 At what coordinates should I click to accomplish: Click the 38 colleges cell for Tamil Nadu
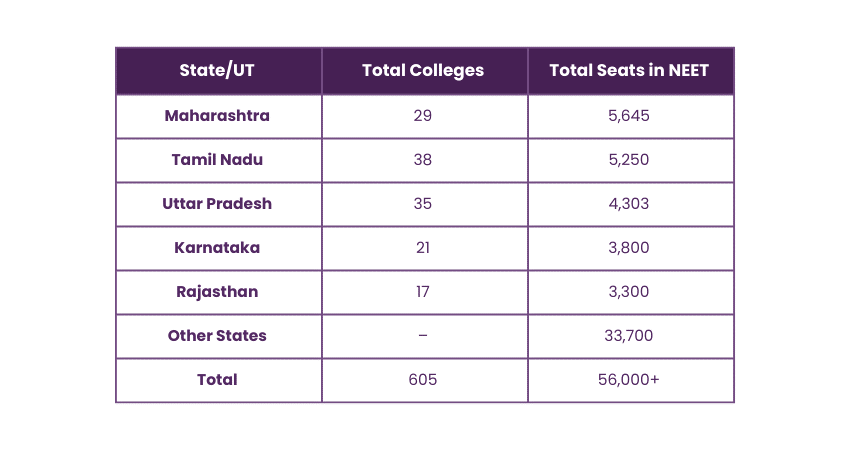pyautogui.click(x=423, y=159)
